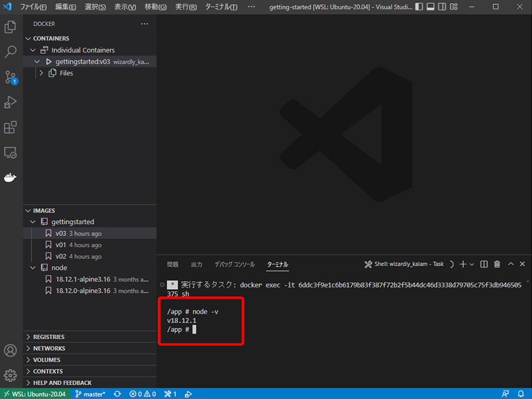
Task: Open the Manage gear icon
Action: (x=10, y=375)
